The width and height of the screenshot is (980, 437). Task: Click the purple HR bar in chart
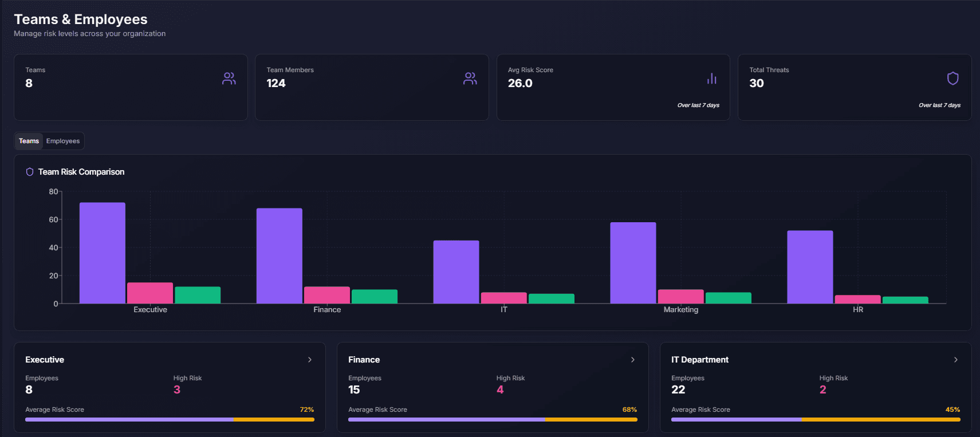pyautogui.click(x=810, y=267)
